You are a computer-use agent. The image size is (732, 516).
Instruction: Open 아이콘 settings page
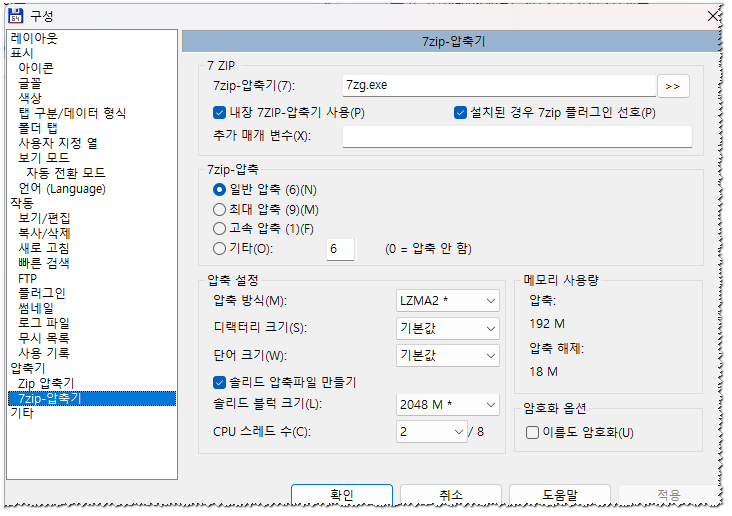coord(36,68)
